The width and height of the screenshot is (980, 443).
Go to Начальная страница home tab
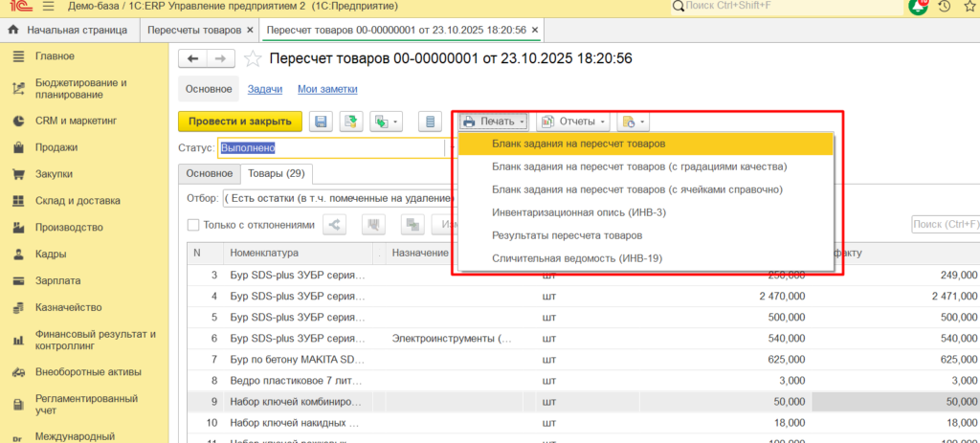tap(68, 30)
